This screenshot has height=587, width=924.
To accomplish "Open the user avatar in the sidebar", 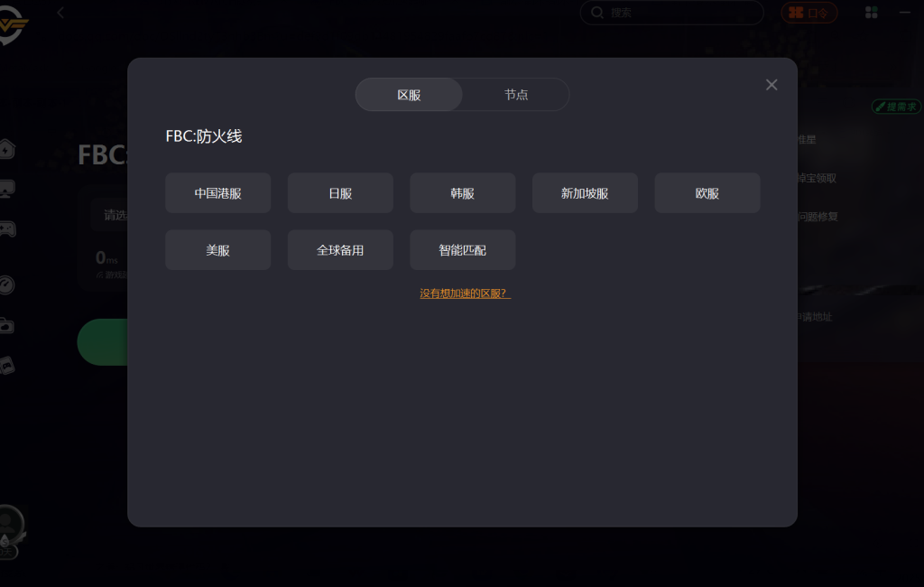I will coord(11,523).
